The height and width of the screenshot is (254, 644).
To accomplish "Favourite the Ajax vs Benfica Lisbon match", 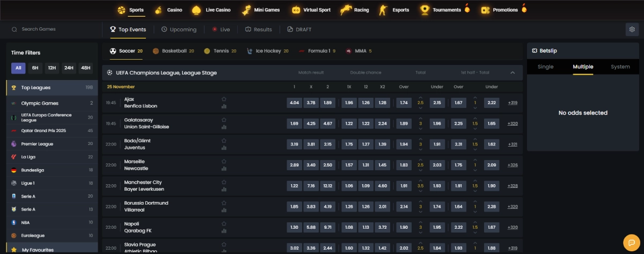I will point(224,99).
